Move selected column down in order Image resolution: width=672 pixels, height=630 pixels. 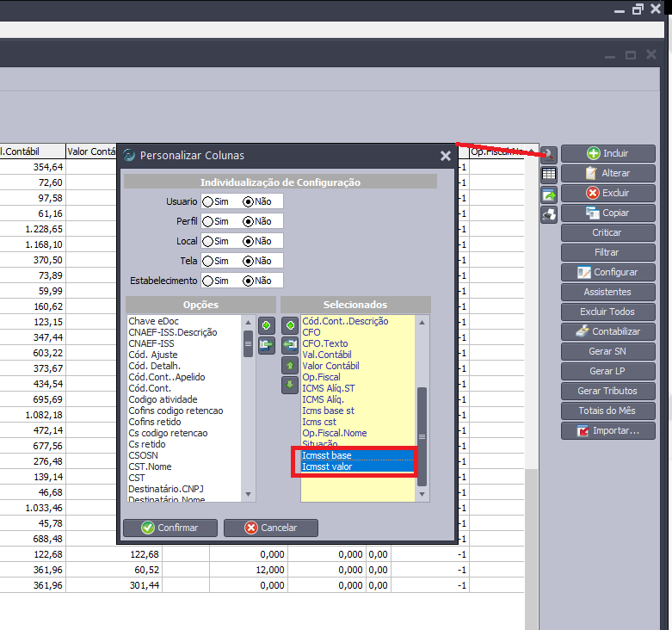[x=290, y=385]
